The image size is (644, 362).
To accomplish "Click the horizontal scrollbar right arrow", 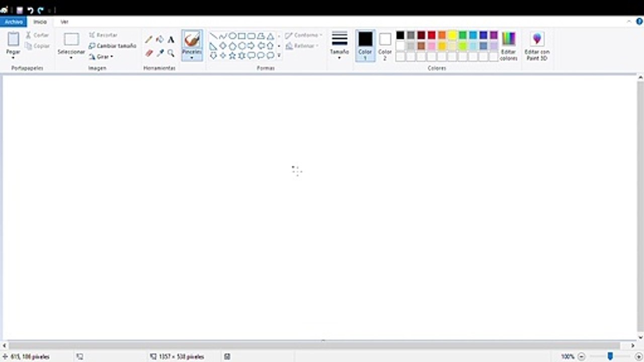I will click(x=633, y=345).
